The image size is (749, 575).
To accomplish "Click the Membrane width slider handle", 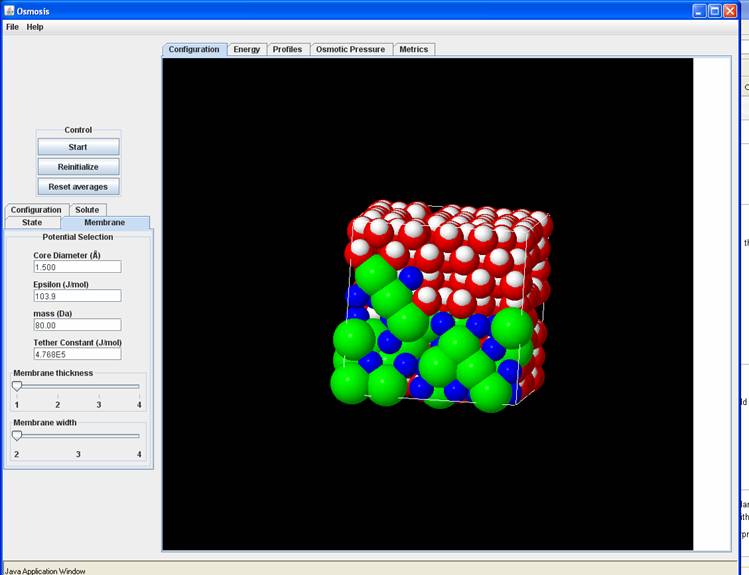I will pyautogui.click(x=16, y=436).
